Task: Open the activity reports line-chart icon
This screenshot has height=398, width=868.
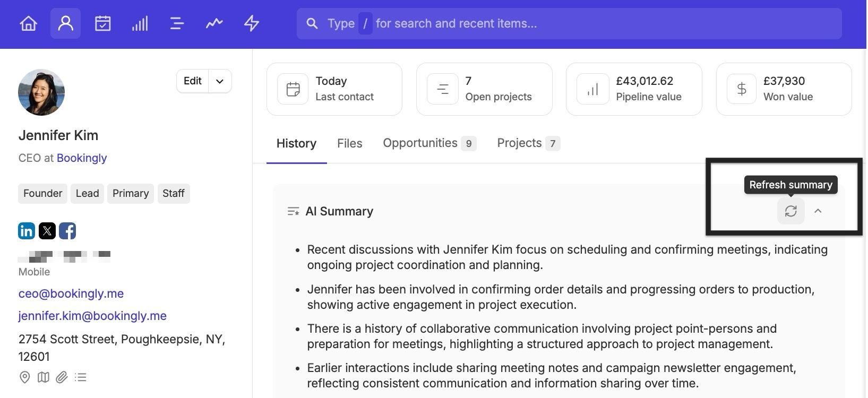Action: tap(214, 23)
